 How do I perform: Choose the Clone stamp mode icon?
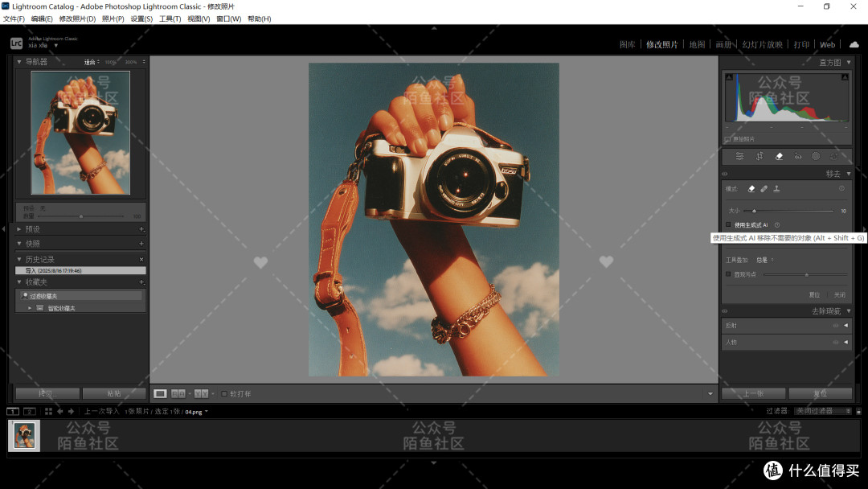pyautogui.click(x=776, y=189)
